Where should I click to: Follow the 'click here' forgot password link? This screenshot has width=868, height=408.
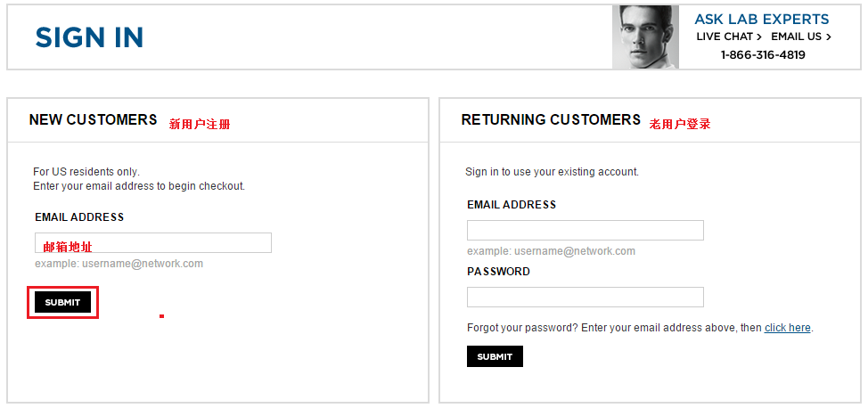(787, 328)
